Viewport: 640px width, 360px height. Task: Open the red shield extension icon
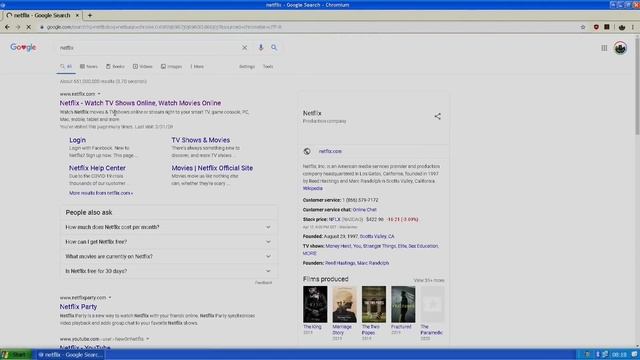point(596,27)
